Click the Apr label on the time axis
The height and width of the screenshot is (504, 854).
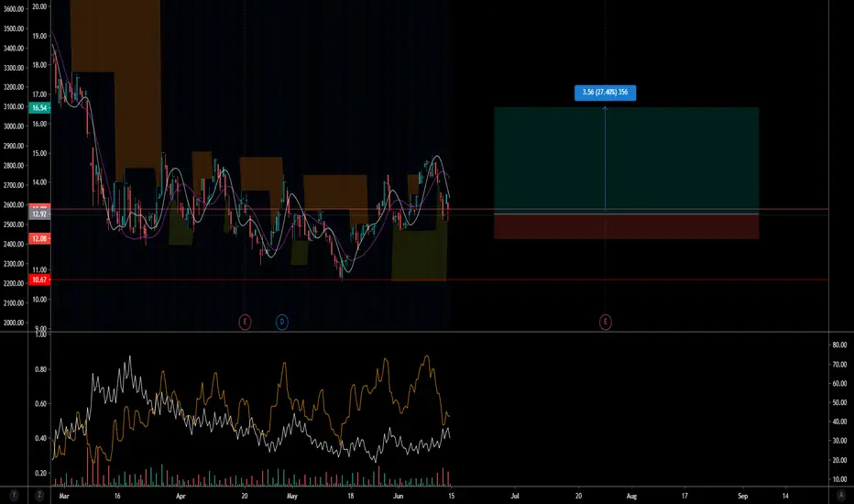[x=181, y=496]
